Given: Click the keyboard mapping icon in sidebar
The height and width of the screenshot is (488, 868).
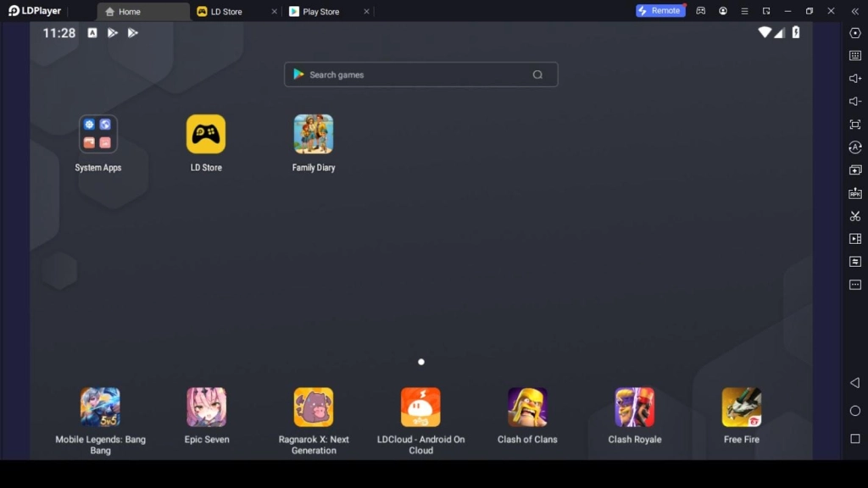Looking at the screenshot, I should point(855,56).
